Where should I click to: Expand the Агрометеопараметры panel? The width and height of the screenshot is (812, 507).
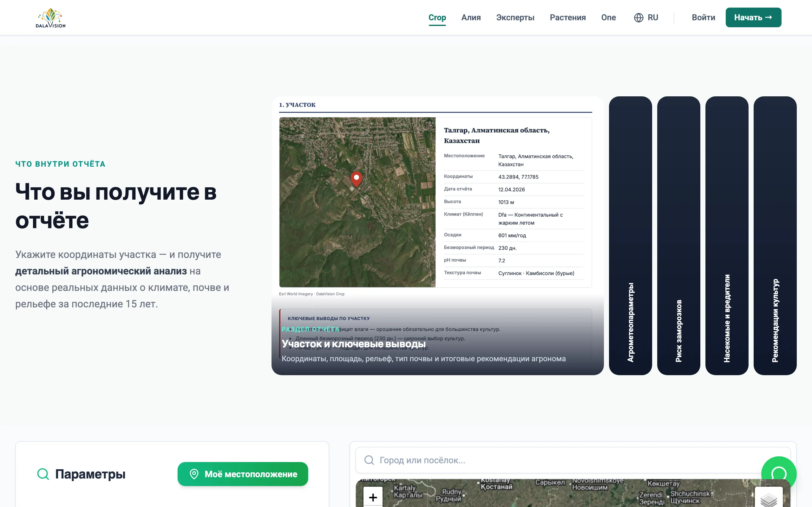tap(630, 235)
